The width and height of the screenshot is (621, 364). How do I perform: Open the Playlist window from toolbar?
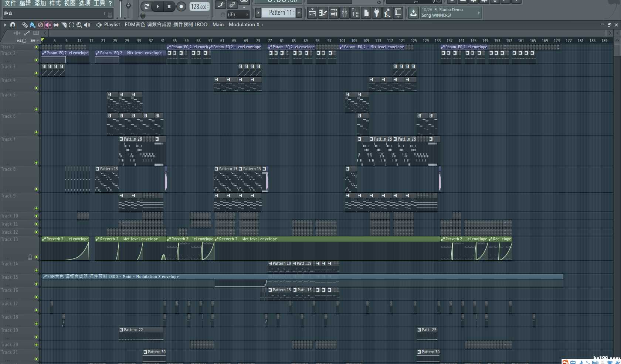(x=312, y=13)
